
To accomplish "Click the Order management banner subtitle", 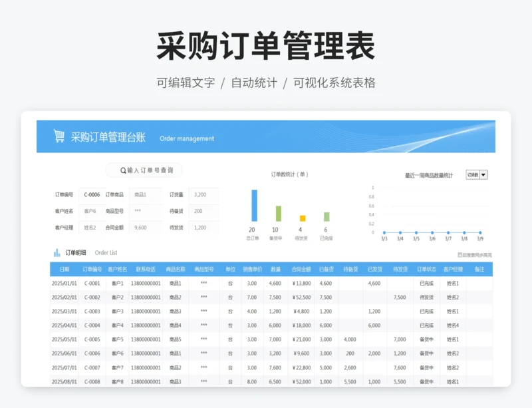I will point(187,138).
